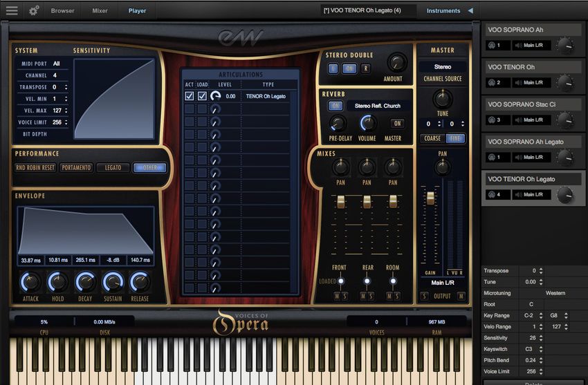588x385 pixels.
Task: Click the Attack knob in Envelope
Action: pos(30,281)
